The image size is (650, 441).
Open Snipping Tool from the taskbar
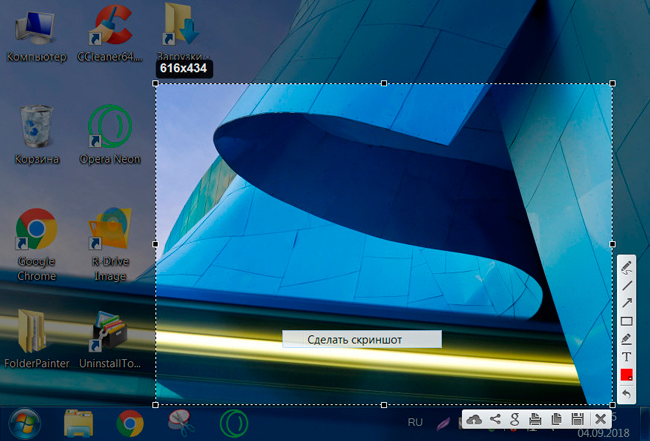(180, 423)
